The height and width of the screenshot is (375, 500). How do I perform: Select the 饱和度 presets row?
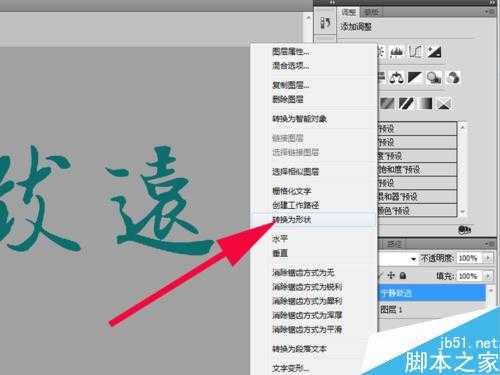[417, 169]
